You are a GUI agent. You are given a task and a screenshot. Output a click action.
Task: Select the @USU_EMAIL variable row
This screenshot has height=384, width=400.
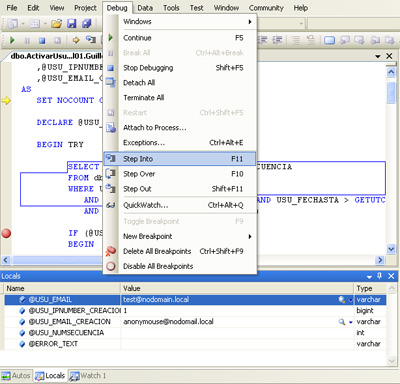195,300
